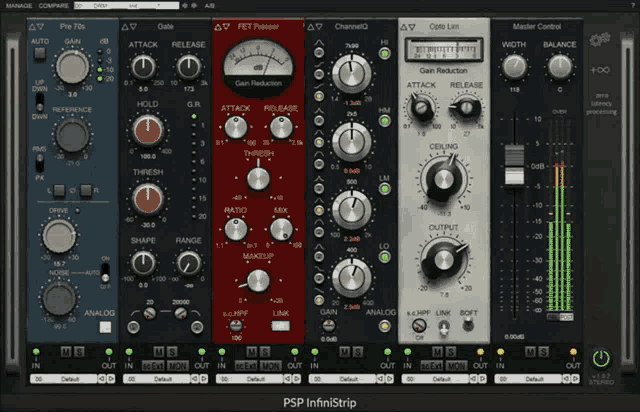The image size is (640, 412).
Task: Enable scExt on the Gate module
Action: click(x=153, y=366)
